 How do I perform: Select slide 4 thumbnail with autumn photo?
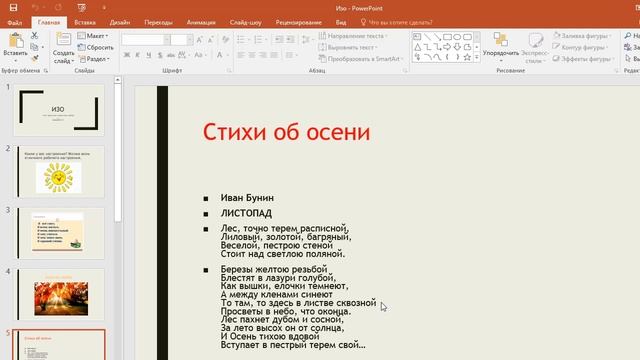click(59, 294)
